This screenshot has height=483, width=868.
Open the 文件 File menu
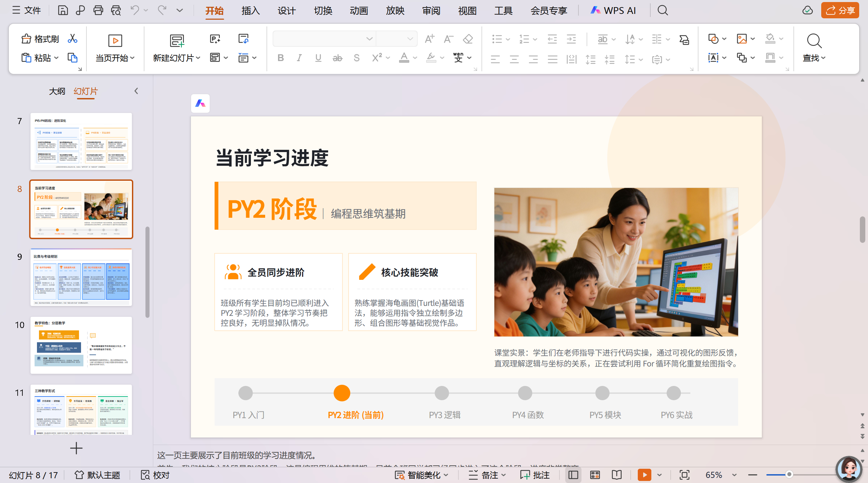(27, 11)
